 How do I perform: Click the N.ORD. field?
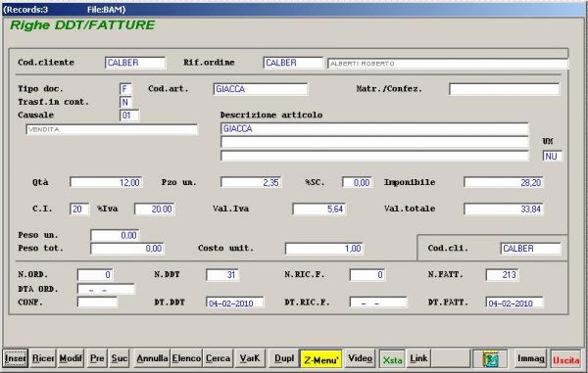click(94, 274)
